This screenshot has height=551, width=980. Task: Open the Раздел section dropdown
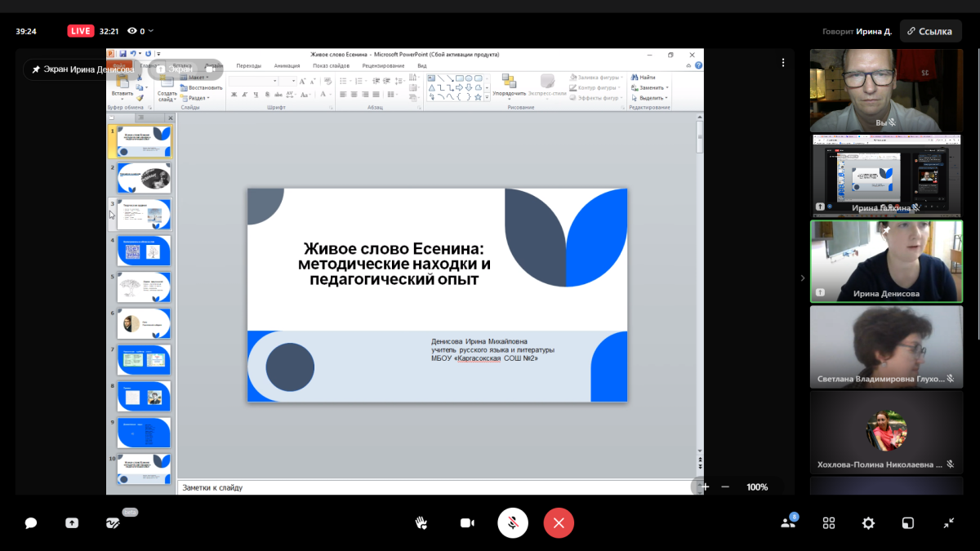click(195, 97)
